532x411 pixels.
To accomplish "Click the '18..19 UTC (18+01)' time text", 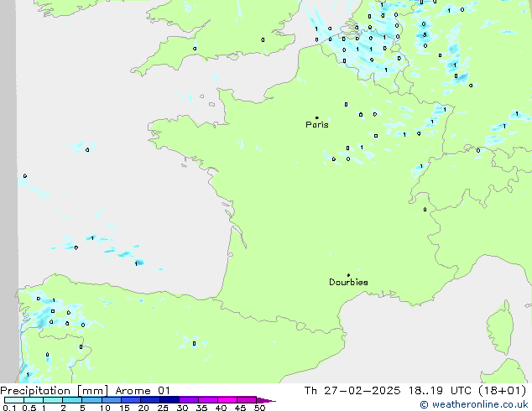I will point(467,391).
